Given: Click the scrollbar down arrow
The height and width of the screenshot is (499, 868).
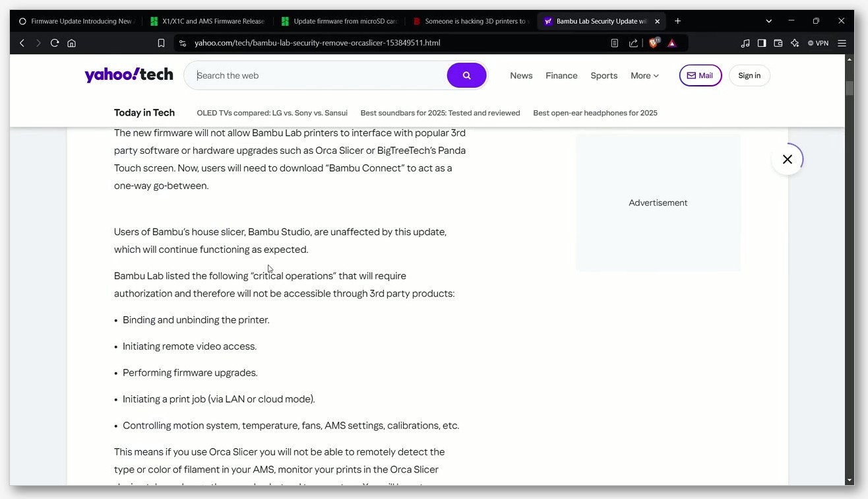Looking at the screenshot, I should [x=850, y=481].
